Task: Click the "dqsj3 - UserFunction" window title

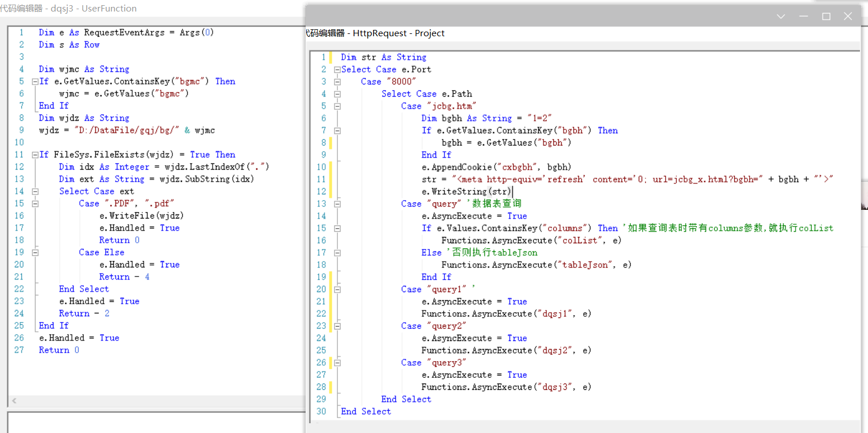Action: (x=94, y=9)
